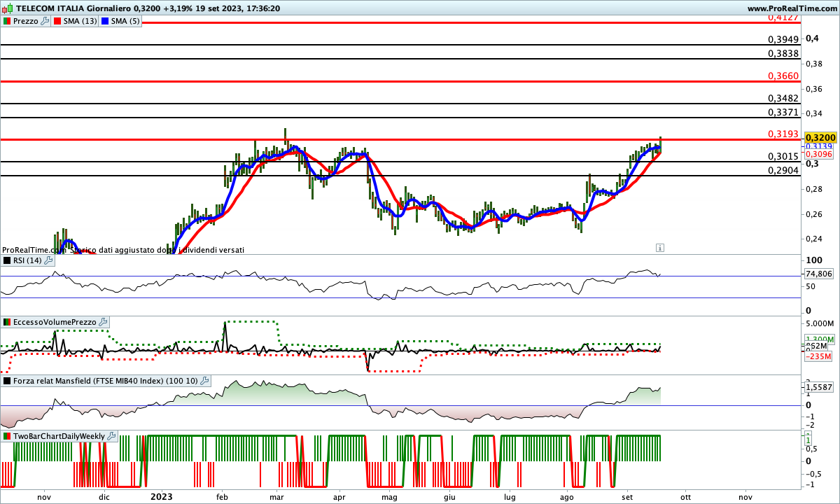
Task: Click the 0,28 price axis tick
Action: tap(814, 189)
